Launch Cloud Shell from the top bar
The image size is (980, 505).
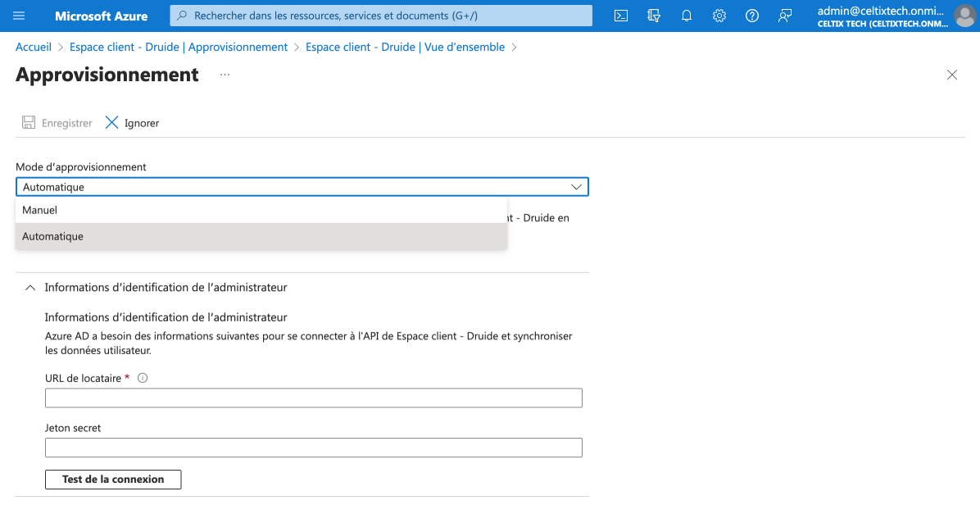click(x=620, y=16)
